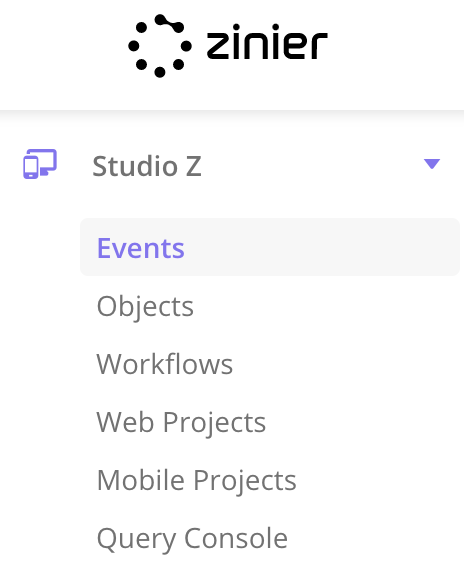The image size is (464, 572).
Task: Choose Workflows under Studio Z
Action: click(165, 364)
